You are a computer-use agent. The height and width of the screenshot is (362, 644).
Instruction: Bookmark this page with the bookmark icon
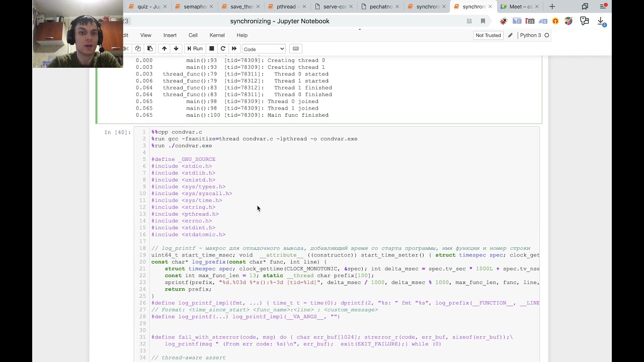click(x=483, y=21)
